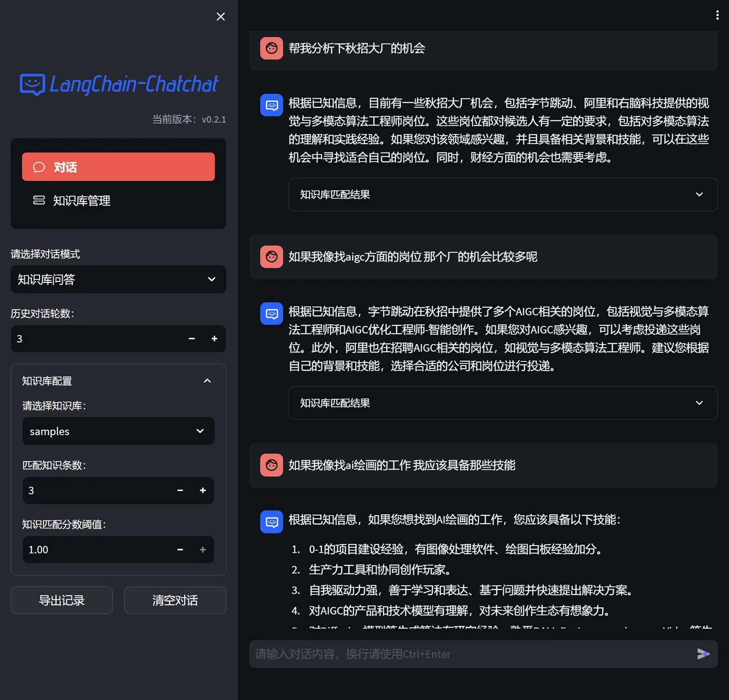Click the 导出记录 button
Image resolution: width=729 pixels, height=700 pixels.
[61, 600]
